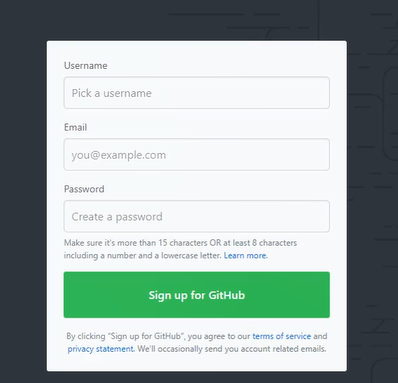Click the dark background outside the signup card

tap(23, 200)
